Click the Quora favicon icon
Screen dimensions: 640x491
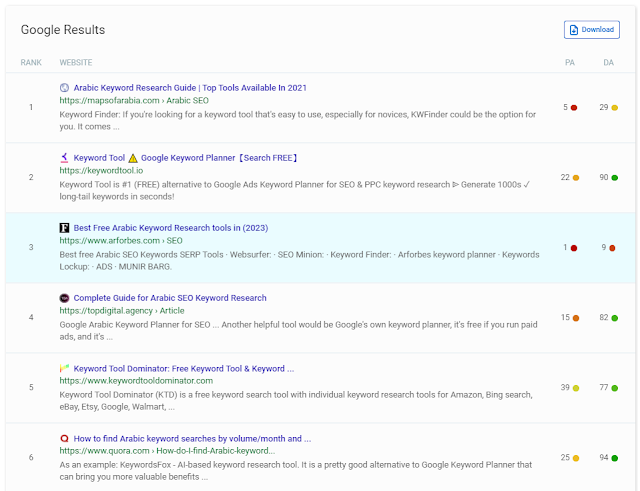tap(64, 438)
